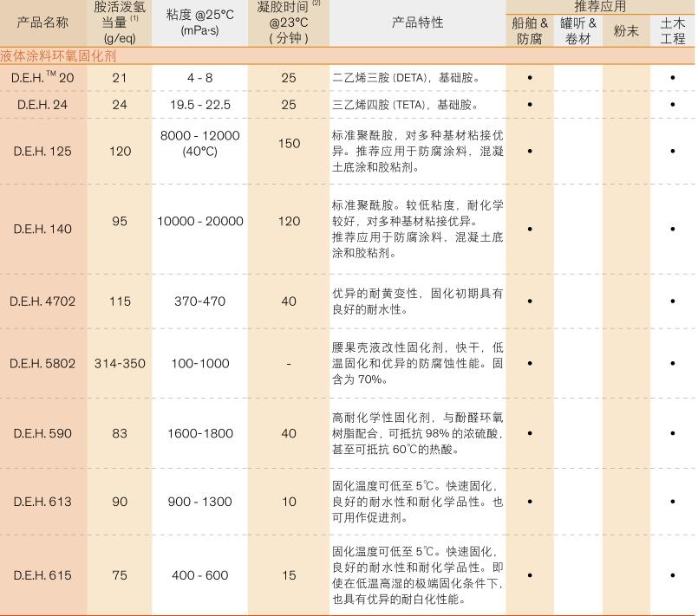Select the 产品特性 column header
This screenshot has height=616, width=698.
418,23
